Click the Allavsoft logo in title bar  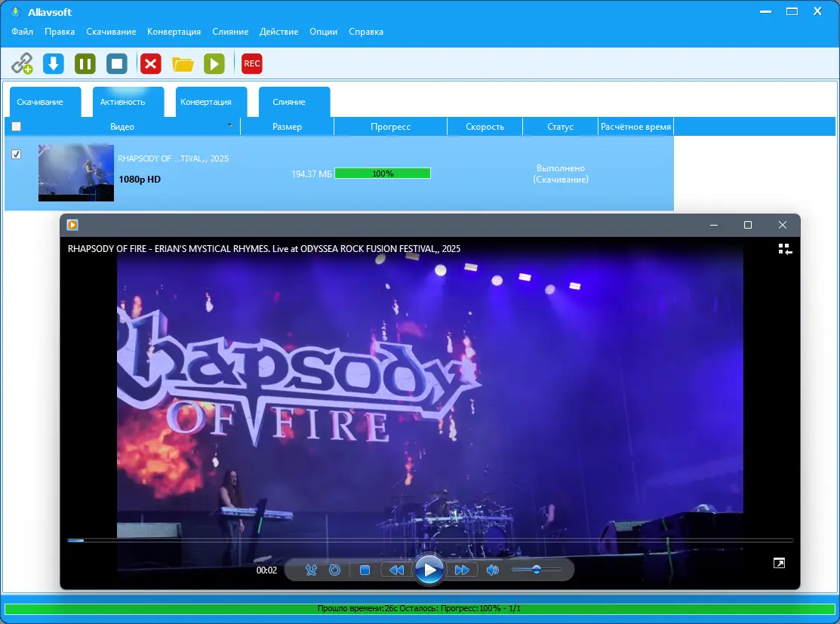pos(16,12)
